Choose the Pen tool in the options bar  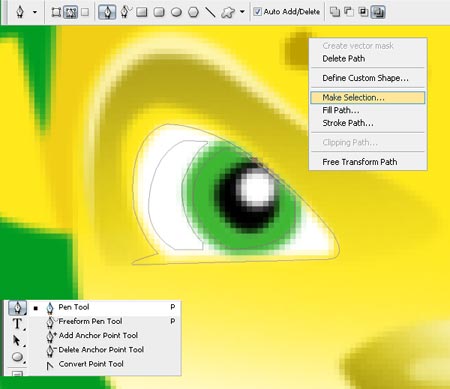pos(107,12)
